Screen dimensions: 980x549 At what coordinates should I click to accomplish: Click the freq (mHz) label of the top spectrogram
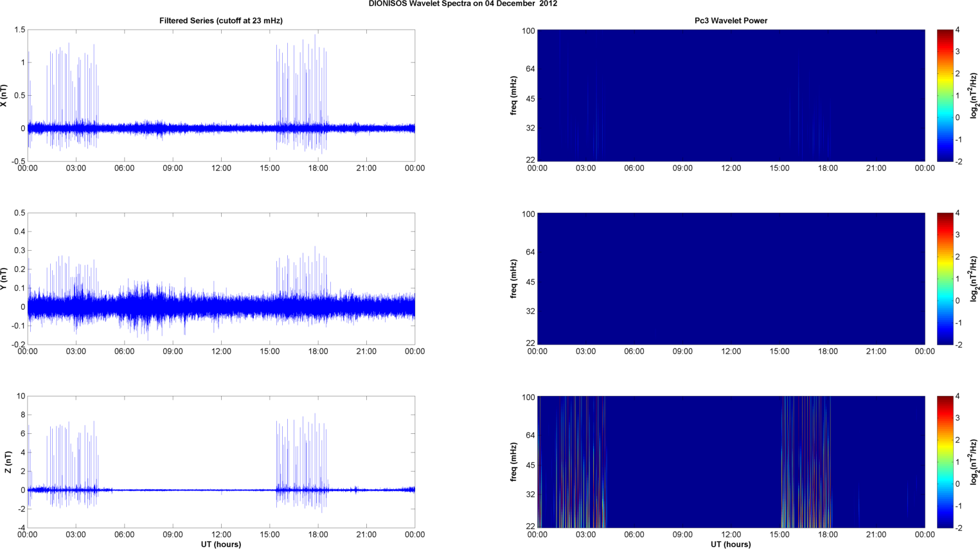[513, 96]
